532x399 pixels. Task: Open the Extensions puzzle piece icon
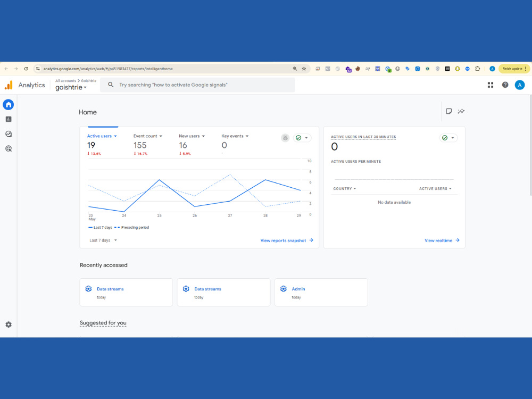click(477, 69)
